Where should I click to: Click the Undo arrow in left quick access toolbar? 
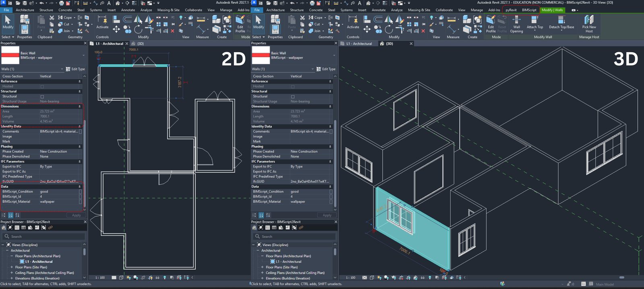(x=41, y=3)
